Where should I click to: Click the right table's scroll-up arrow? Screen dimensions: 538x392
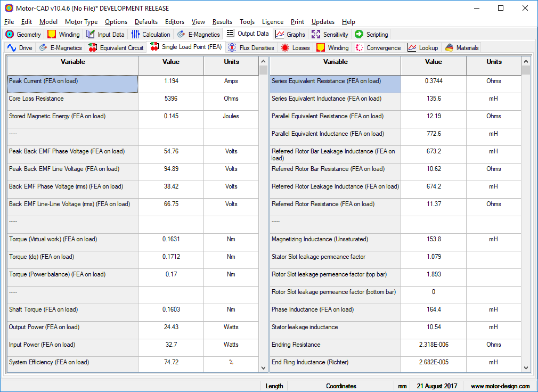[x=526, y=61]
